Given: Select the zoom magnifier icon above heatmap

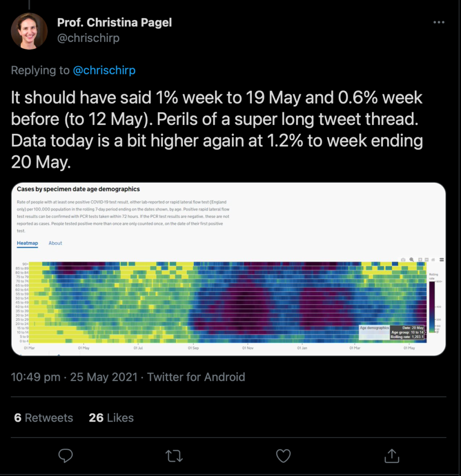Looking at the screenshot, I should click(x=412, y=259).
